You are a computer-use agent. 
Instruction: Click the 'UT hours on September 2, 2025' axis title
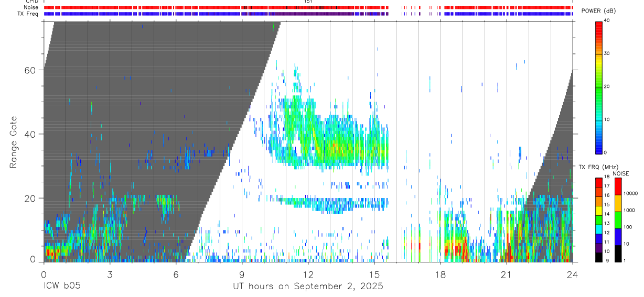point(308,287)
